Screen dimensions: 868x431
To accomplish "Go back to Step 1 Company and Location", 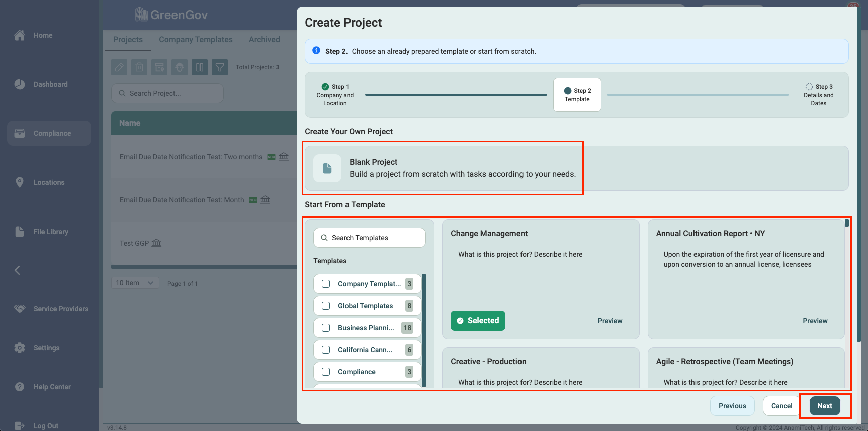I will tap(335, 95).
